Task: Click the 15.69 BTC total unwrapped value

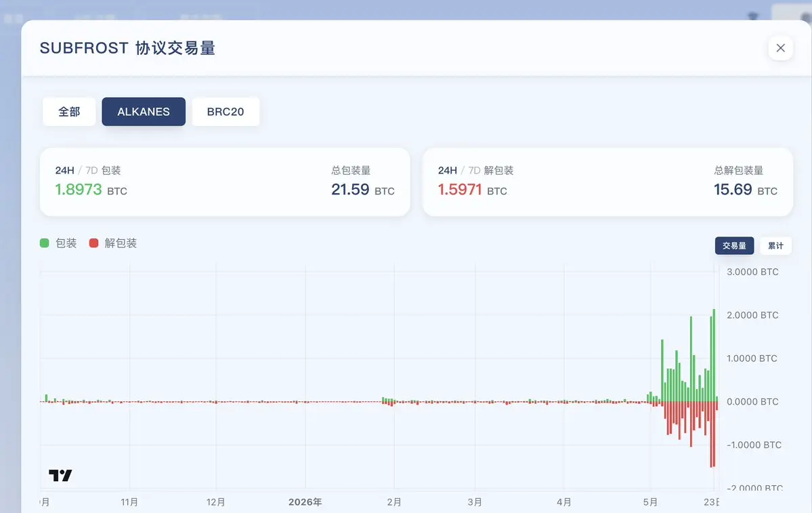Action: pyautogui.click(x=745, y=190)
